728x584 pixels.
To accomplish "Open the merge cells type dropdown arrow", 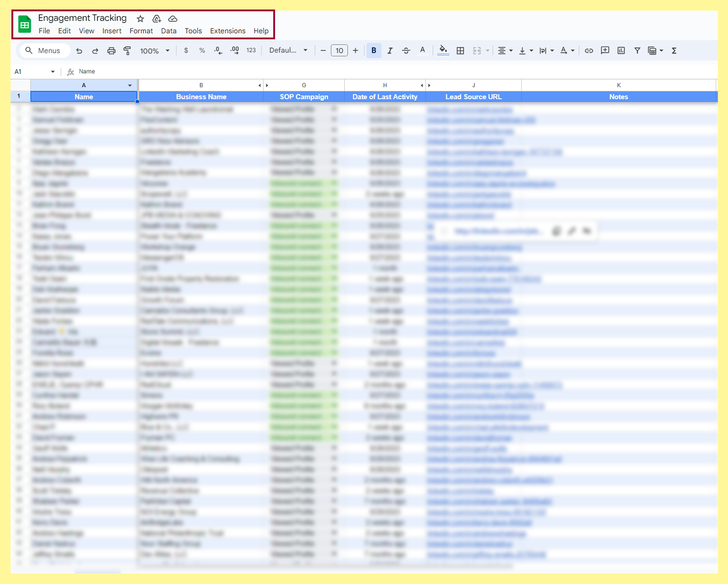I will 488,51.
